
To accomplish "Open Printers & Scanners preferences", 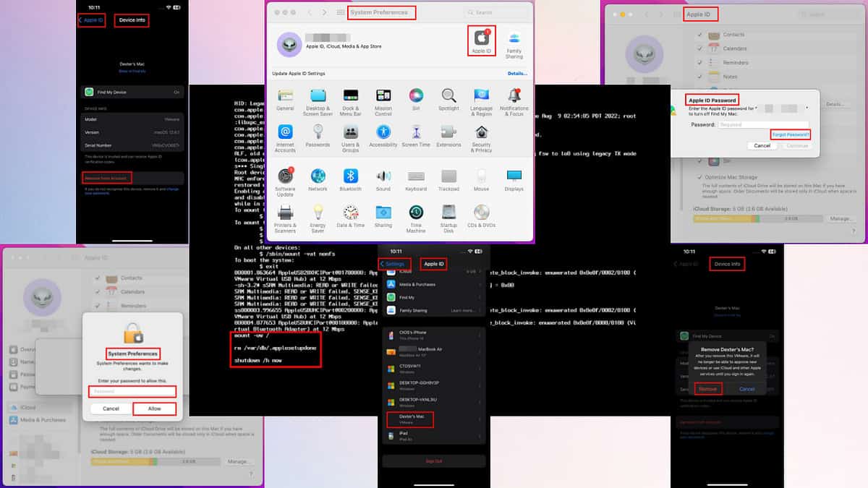I will pyautogui.click(x=285, y=219).
